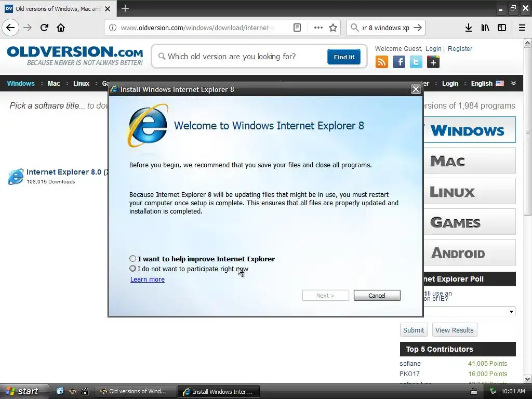The image size is (532, 399).
Task: Click the Next button in install dialog
Action: (325, 296)
